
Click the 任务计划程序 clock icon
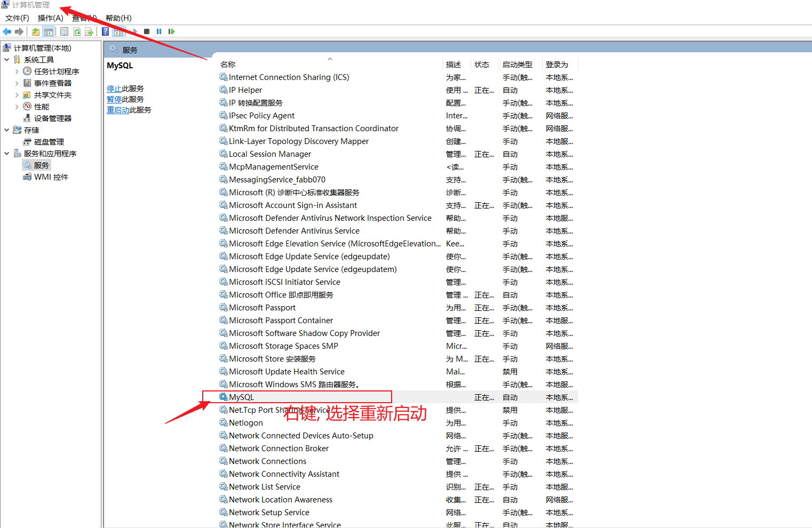tap(27, 71)
